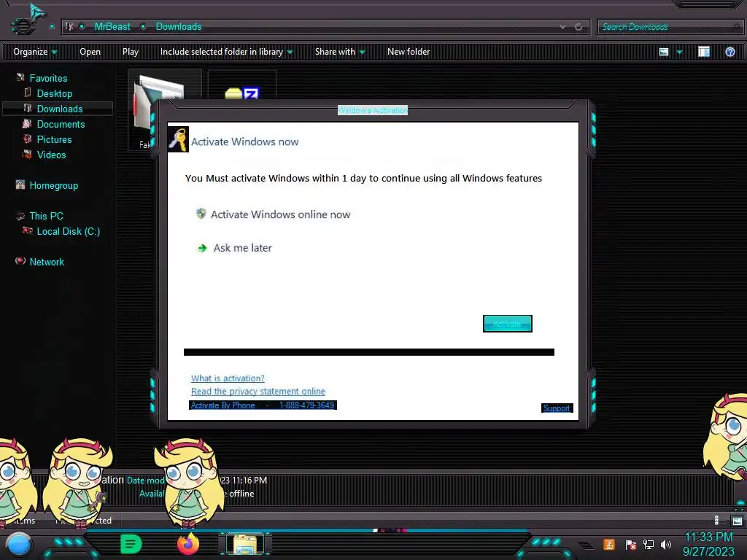
Task: Open the green notes app taskbar icon
Action: (x=131, y=544)
